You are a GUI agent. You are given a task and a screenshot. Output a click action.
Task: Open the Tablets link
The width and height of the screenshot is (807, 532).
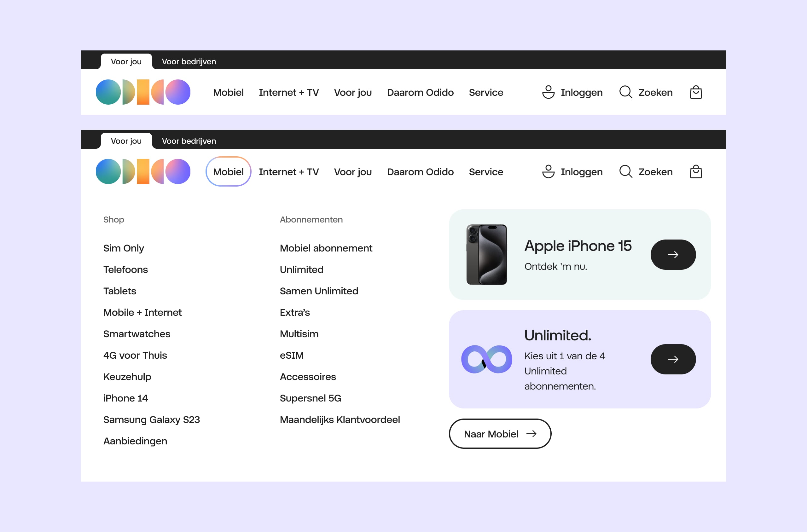coord(120,291)
